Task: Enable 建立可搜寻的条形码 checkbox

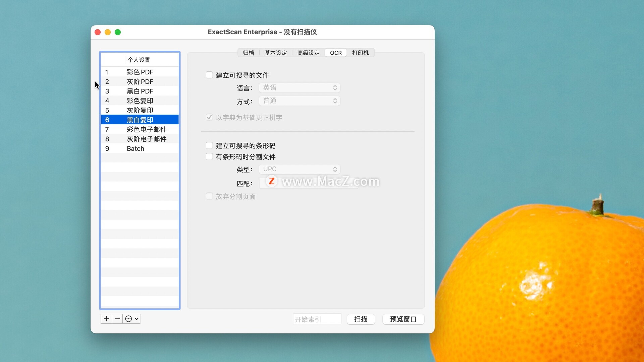Action: tap(209, 145)
